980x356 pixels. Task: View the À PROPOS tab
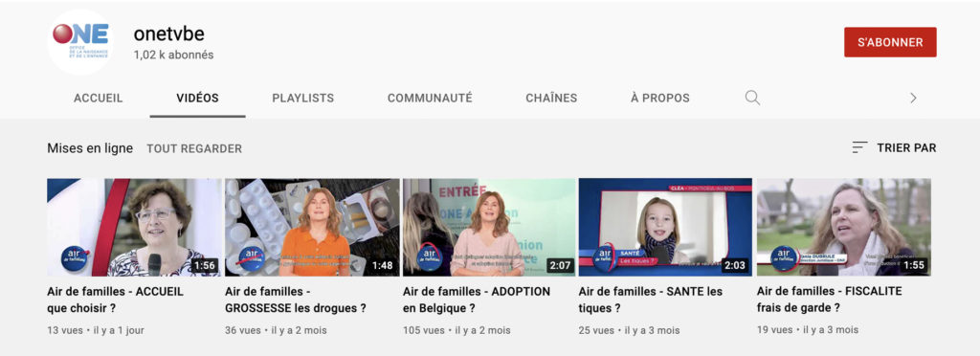660,98
